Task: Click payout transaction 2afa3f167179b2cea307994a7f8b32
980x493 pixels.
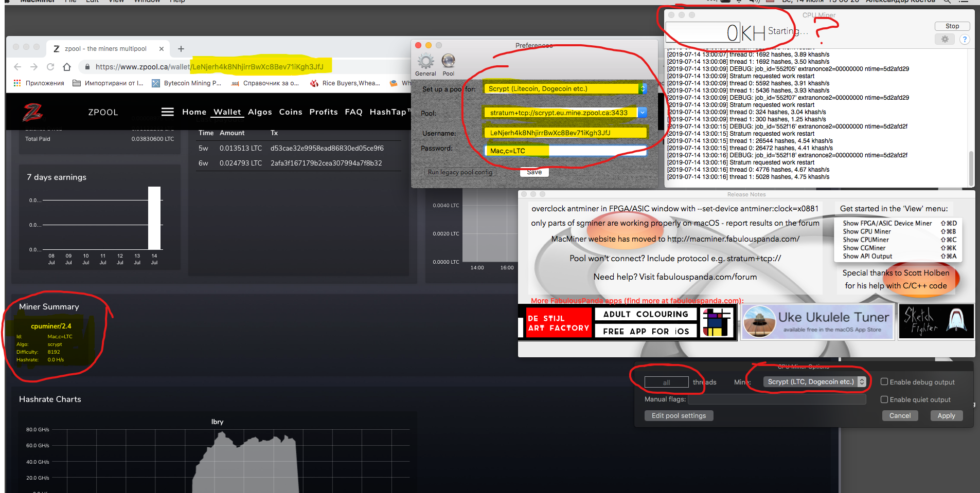Action: tap(326, 163)
